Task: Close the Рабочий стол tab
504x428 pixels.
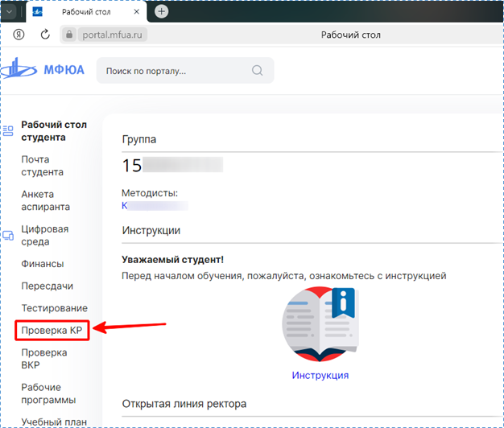Action: (137, 12)
